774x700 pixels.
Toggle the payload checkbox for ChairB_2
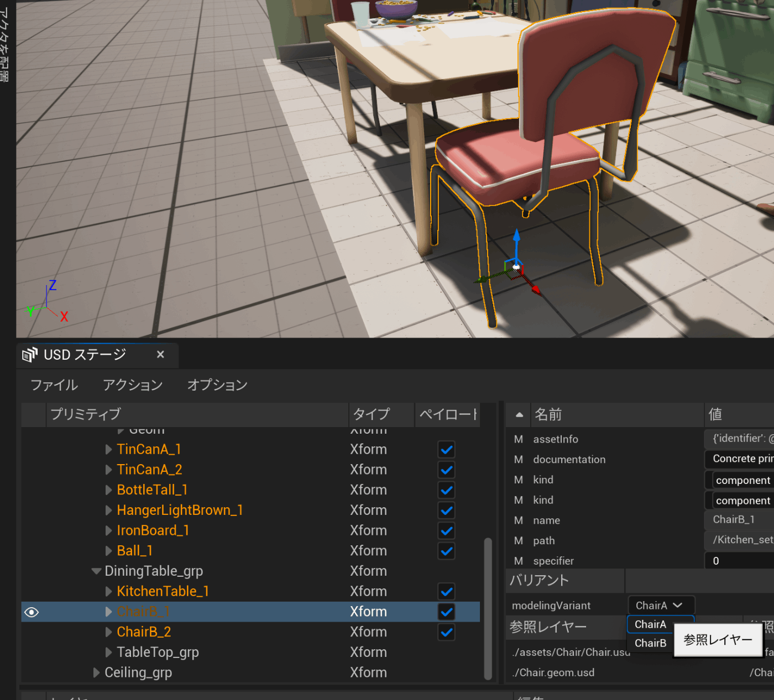coord(447,632)
